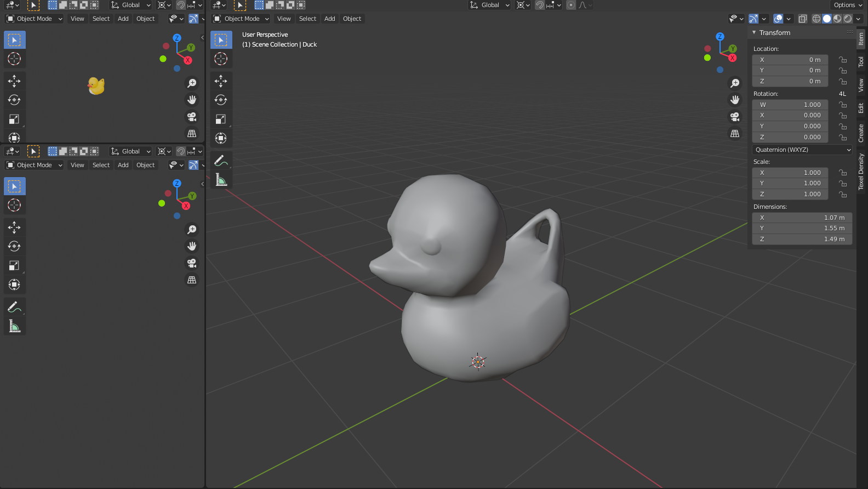Open View menu in main viewport header
This screenshot has height=489, width=868.
click(284, 19)
